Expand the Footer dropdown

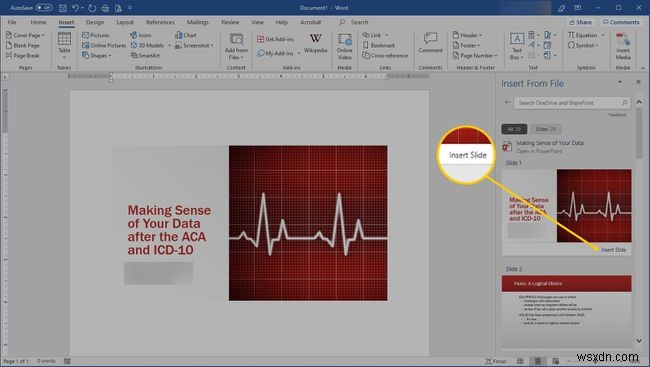(x=466, y=45)
